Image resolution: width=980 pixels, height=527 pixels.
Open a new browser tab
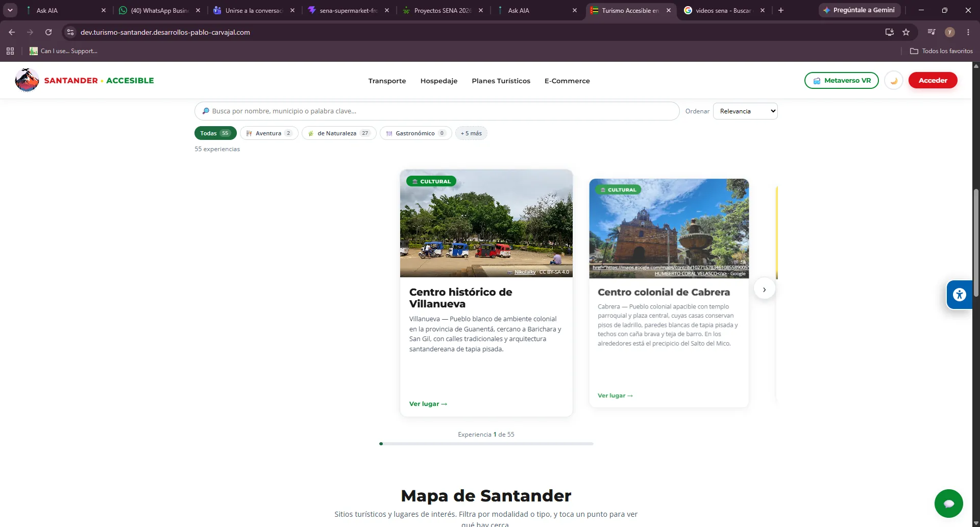(781, 10)
